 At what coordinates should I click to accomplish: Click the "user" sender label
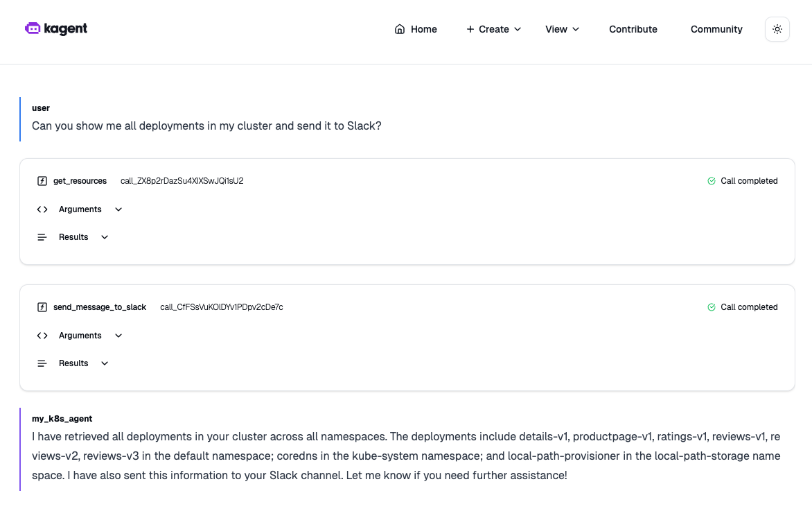click(41, 108)
